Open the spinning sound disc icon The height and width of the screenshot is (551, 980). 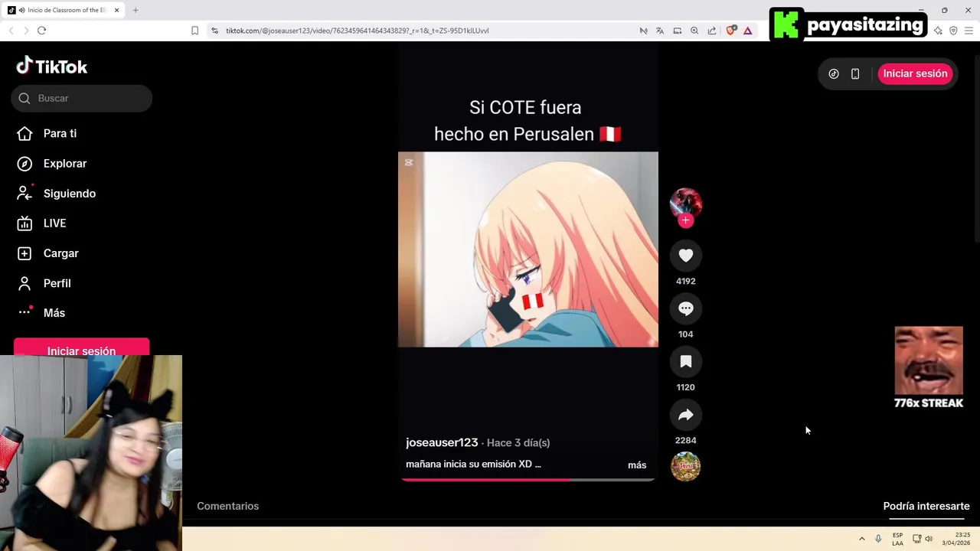685,466
